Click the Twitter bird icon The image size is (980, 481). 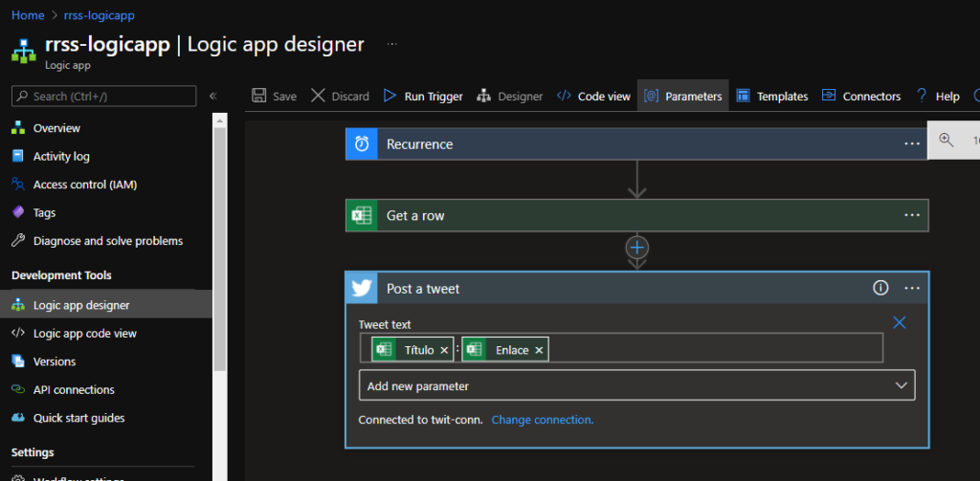pyautogui.click(x=362, y=288)
